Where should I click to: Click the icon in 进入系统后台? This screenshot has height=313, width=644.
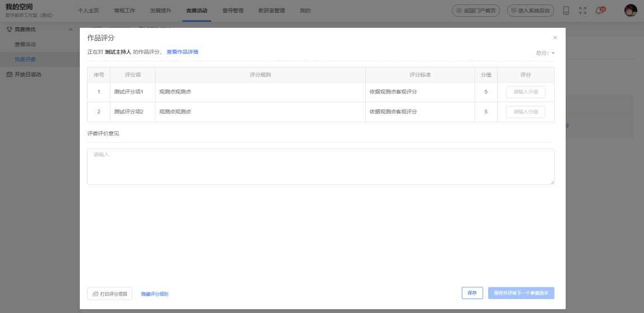[514, 11]
